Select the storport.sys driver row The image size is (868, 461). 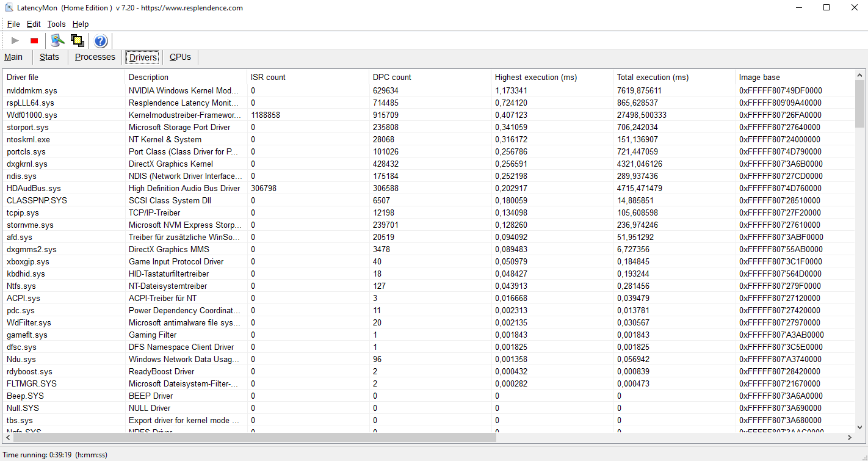click(x=429, y=127)
